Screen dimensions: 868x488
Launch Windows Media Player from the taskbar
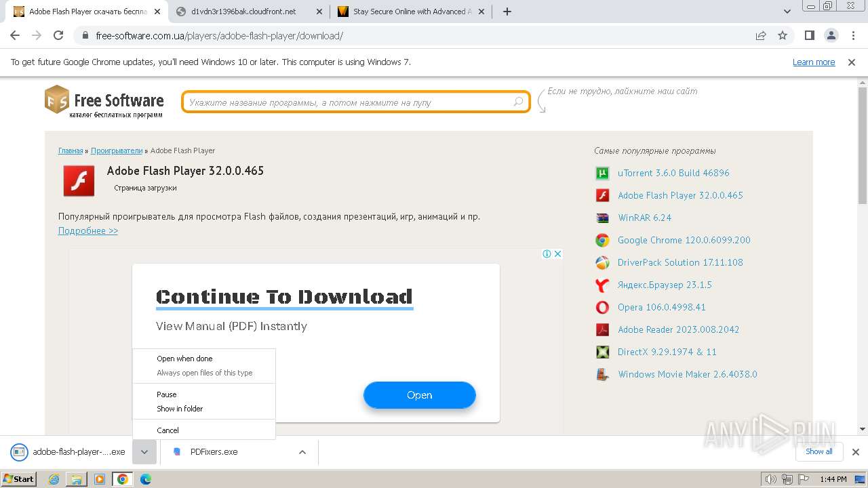pos(100,479)
